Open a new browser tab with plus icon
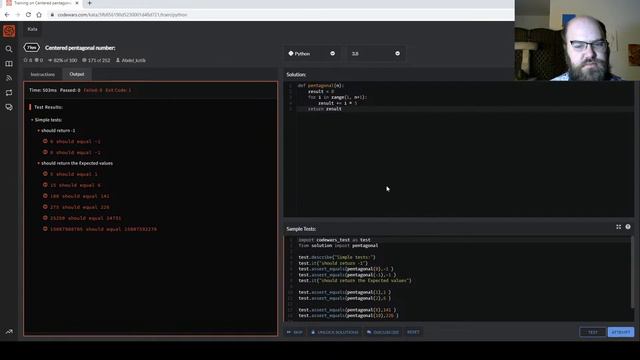The width and height of the screenshot is (640, 360). pos(89,3)
